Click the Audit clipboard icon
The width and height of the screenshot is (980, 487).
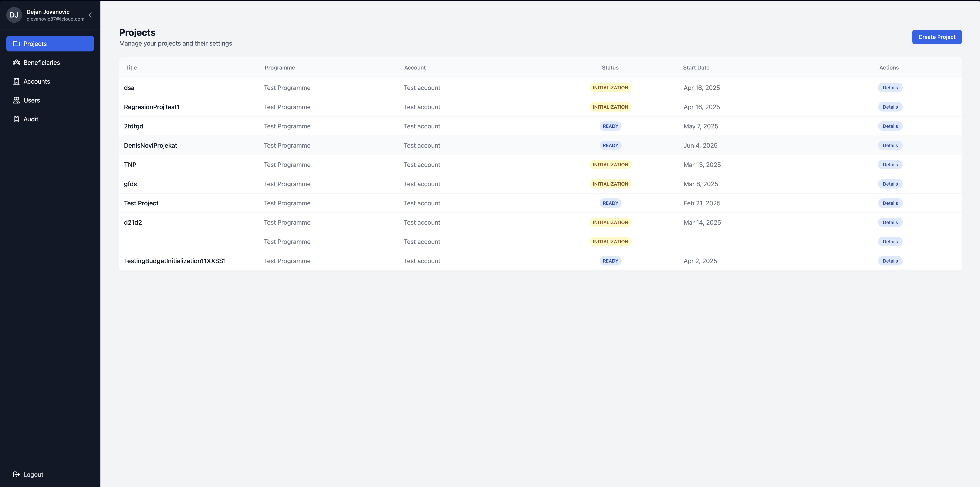(x=16, y=119)
